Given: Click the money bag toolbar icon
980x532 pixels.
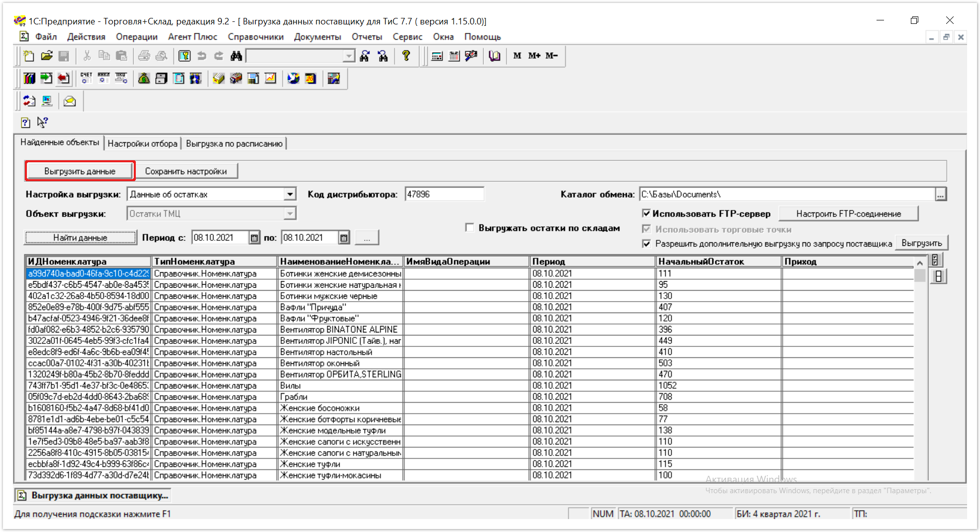Looking at the screenshot, I should pyautogui.click(x=144, y=78).
